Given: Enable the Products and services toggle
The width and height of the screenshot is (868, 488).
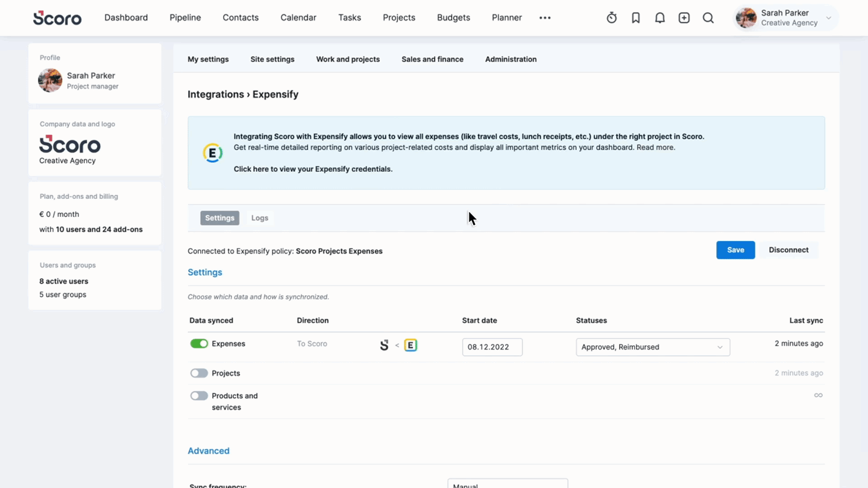Looking at the screenshot, I should 199,396.
